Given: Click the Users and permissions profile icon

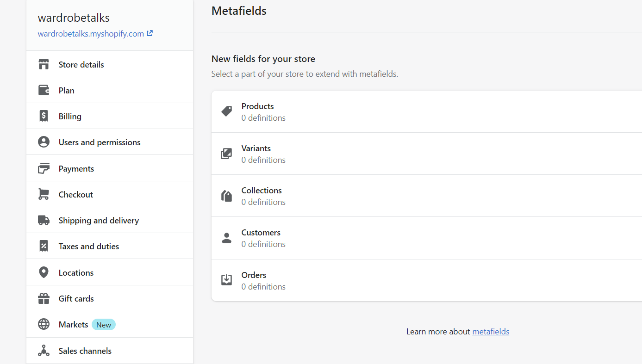Looking at the screenshot, I should (x=44, y=142).
